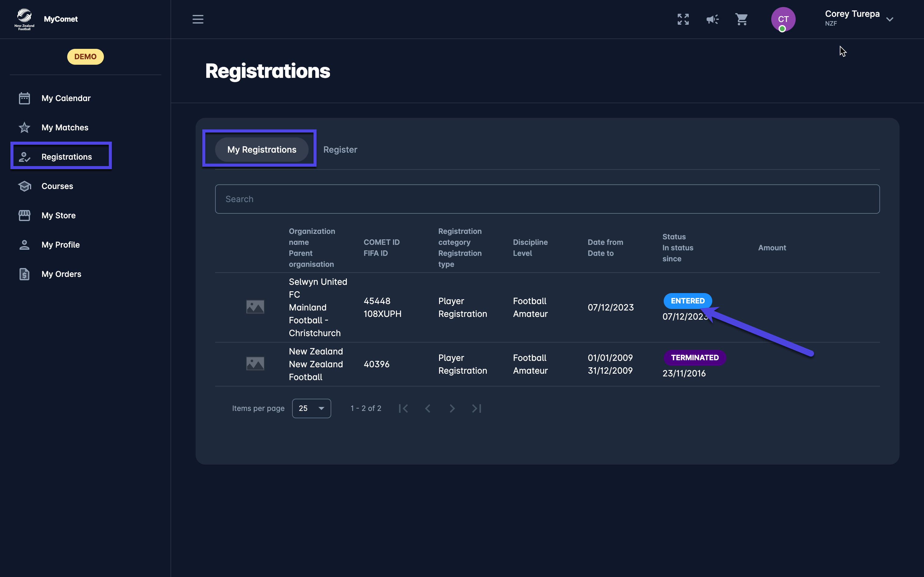View My Profile page
Screen dimensions: 924x577
click(x=60, y=245)
